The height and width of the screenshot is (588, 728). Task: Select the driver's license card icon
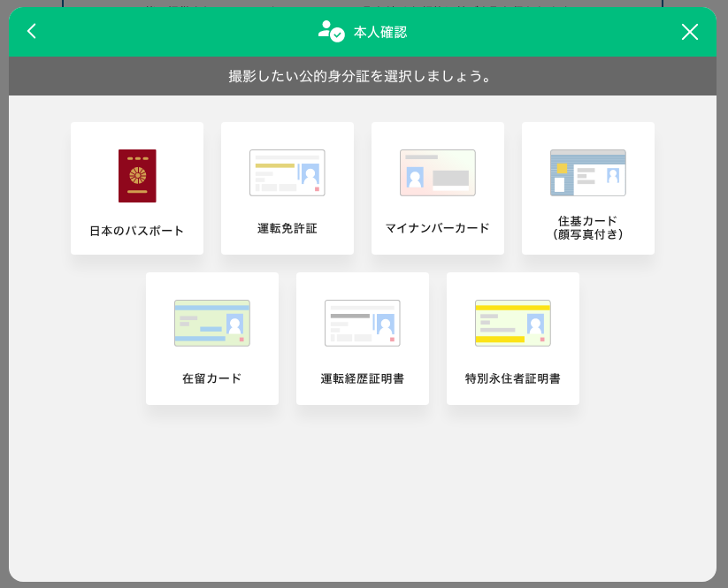click(x=287, y=172)
